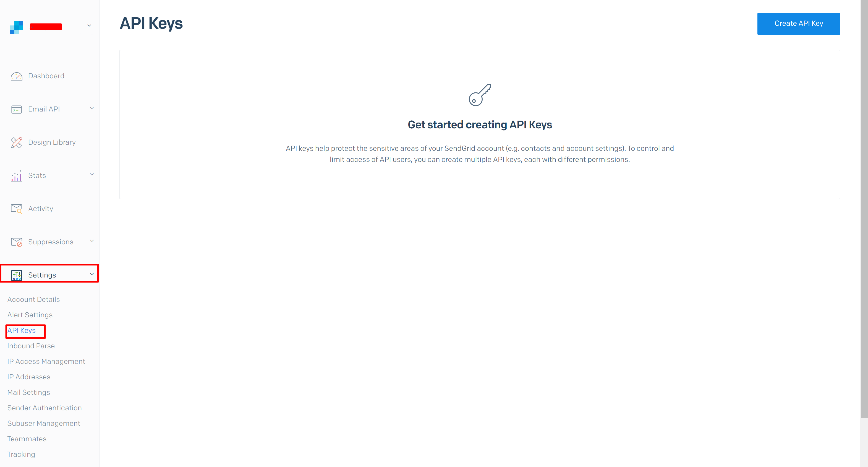Click the Activity sidebar icon
Image resolution: width=868 pixels, height=467 pixels.
(x=16, y=208)
